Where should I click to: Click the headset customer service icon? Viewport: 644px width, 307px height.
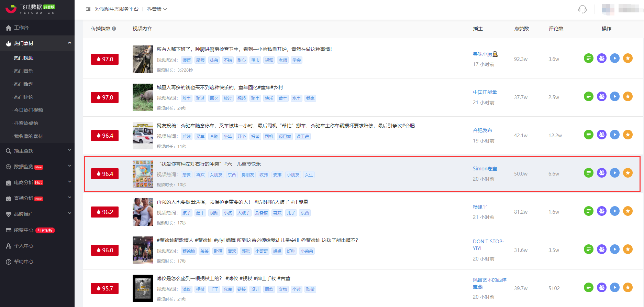tap(582, 9)
